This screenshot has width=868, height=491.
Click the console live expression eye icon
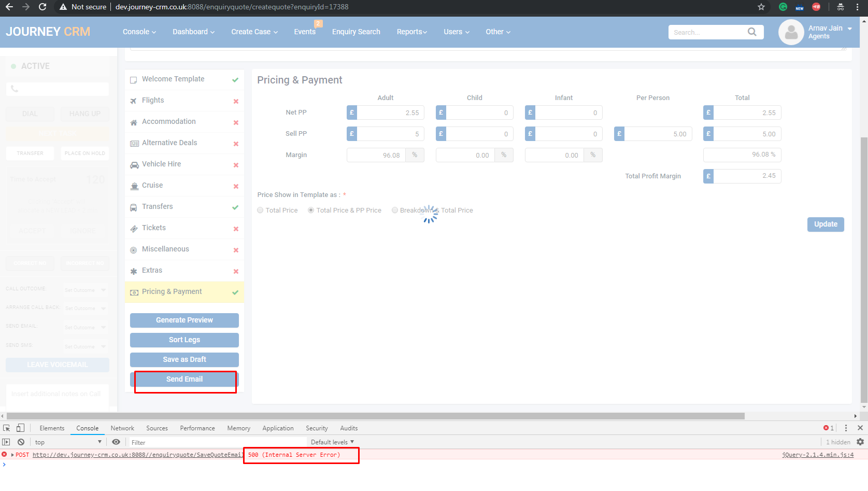click(x=116, y=442)
